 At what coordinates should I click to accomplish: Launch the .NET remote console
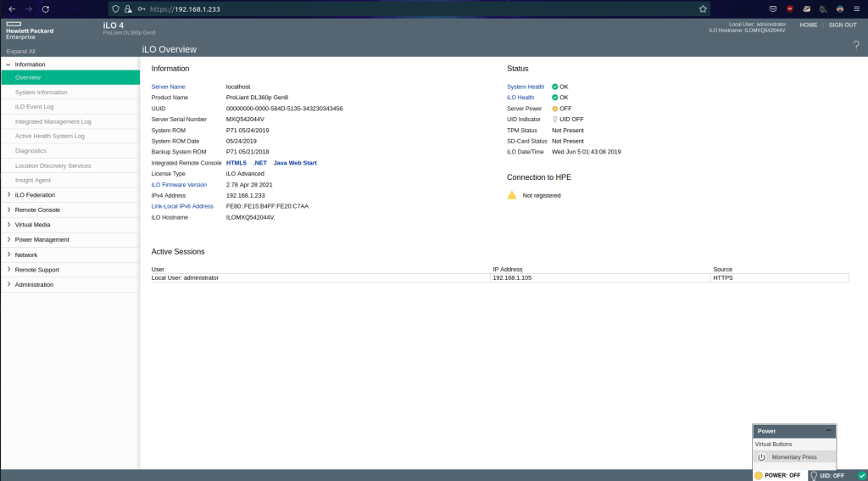click(x=259, y=163)
